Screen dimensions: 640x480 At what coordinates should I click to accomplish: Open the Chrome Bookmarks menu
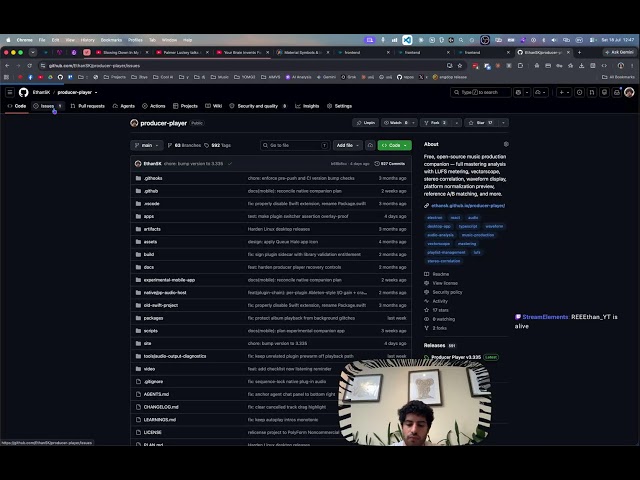111,40
